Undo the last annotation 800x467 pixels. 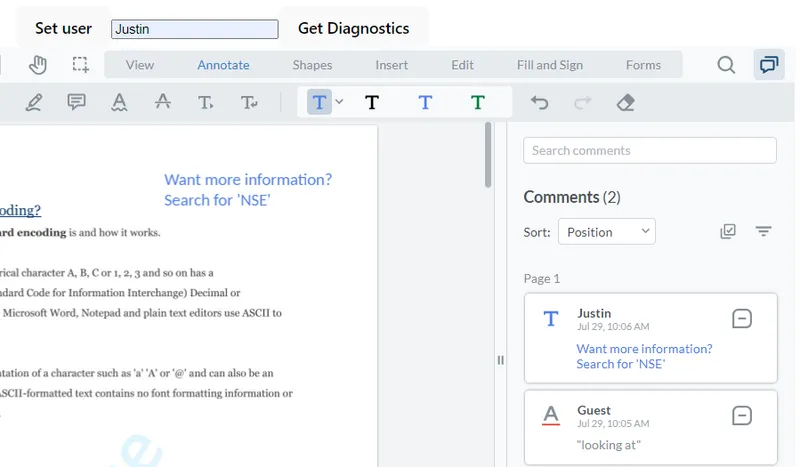point(539,103)
